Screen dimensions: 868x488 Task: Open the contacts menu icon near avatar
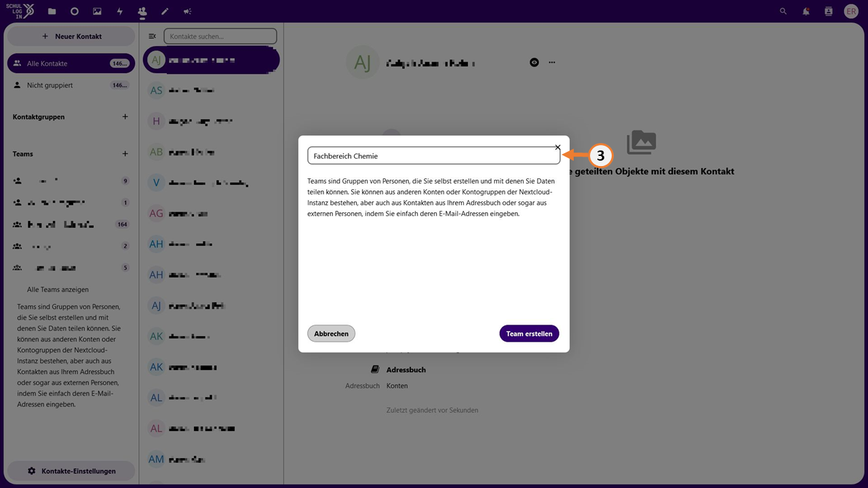tap(828, 12)
